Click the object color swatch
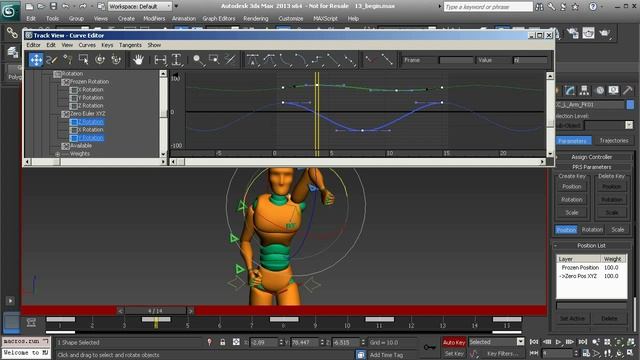The image size is (640, 360). pyautogui.click(x=630, y=105)
